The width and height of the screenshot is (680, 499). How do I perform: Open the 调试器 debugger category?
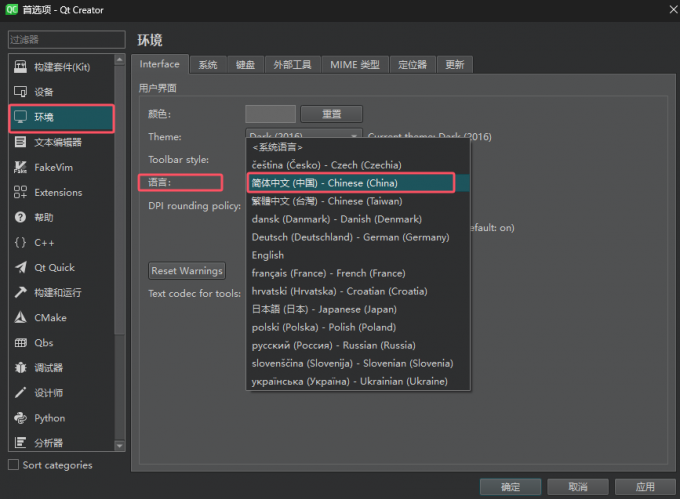coord(48,368)
